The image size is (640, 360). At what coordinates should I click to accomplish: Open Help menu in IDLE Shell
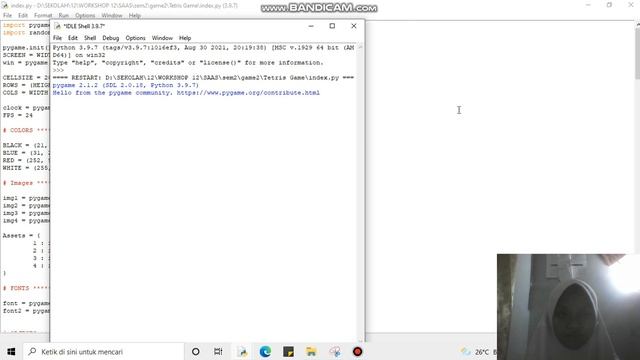(x=185, y=38)
